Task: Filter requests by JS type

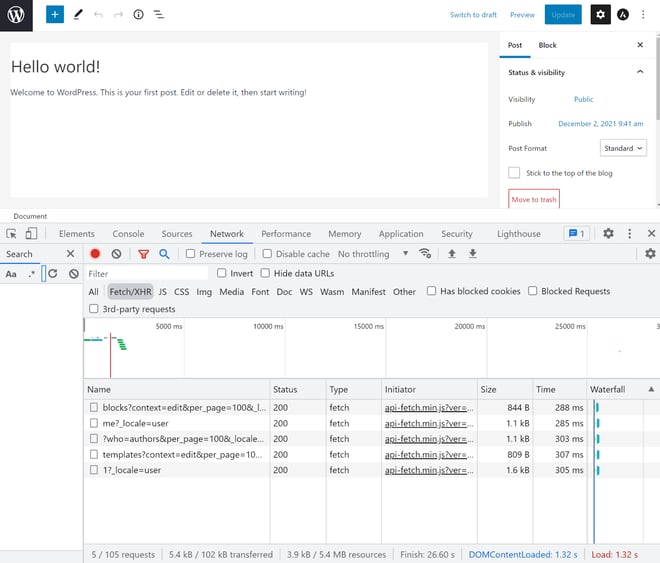Action: point(162,292)
